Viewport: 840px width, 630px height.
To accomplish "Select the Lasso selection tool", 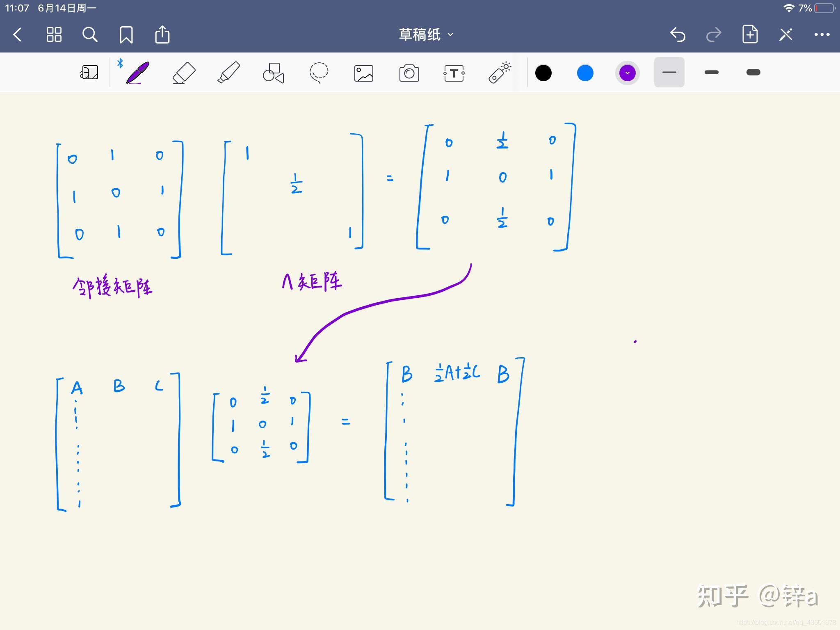I will pyautogui.click(x=318, y=73).
